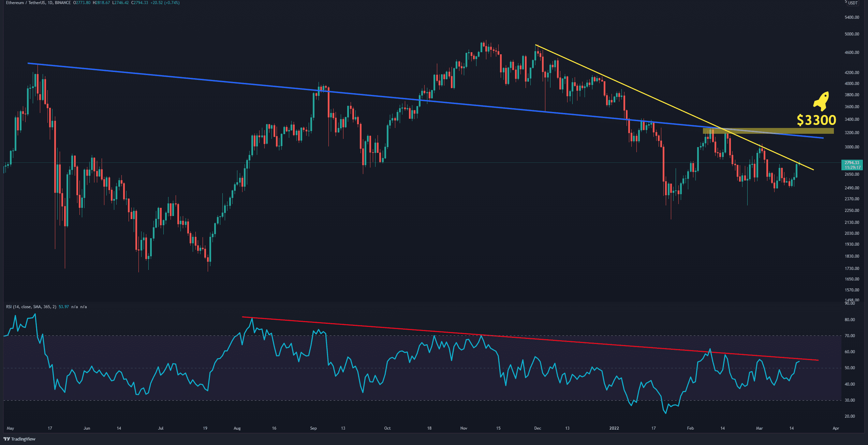This screenshot has width=868, height=445.
Task: Open symbol search via Ethereum / TetherUS title
Action: pyautogui.click(x=26, y=3)
